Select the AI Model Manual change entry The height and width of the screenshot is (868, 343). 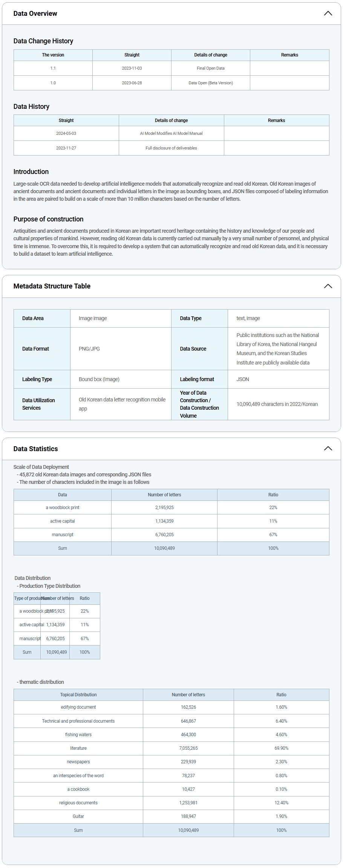click(171, 133)
